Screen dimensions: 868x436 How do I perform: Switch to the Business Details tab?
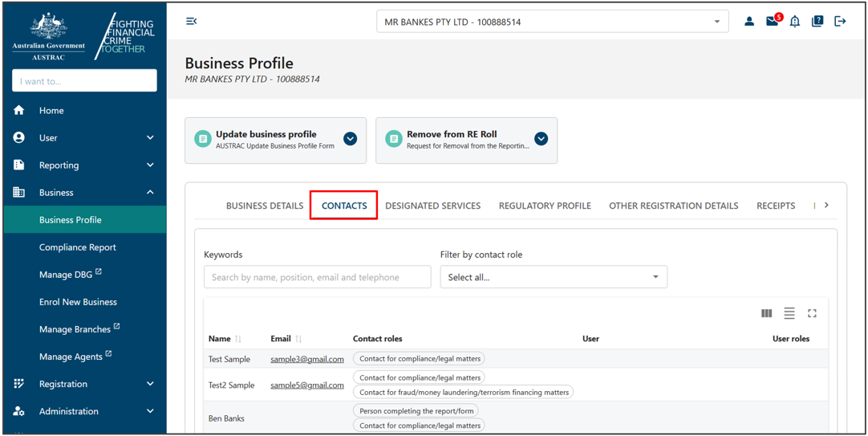(x=265, y=206)
